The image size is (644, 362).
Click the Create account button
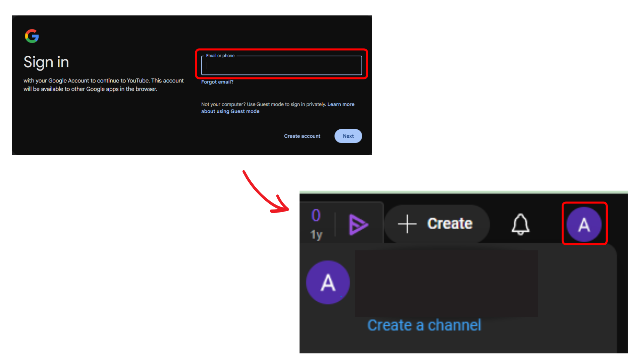[x=302, y=136]
